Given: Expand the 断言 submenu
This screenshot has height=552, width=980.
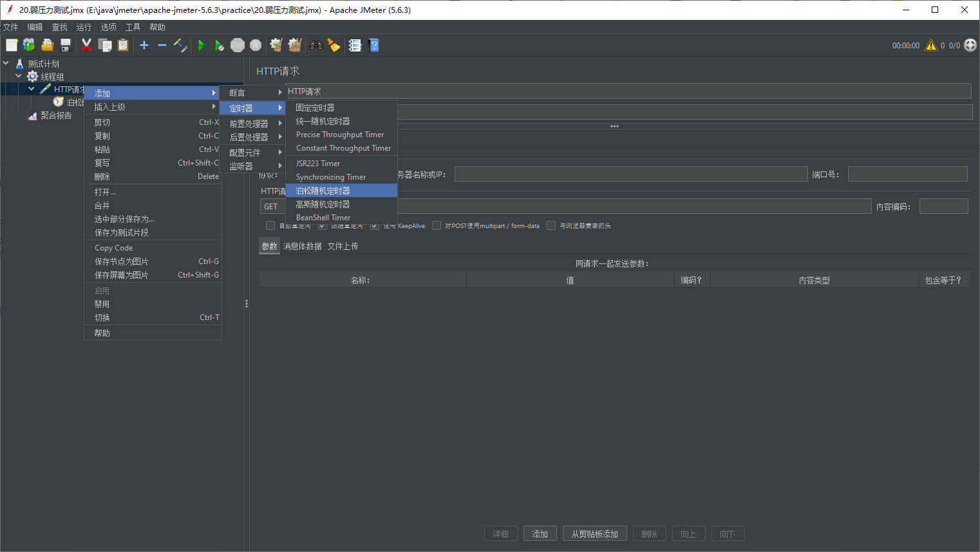Looking at the screenshot, I should [253, 93].
